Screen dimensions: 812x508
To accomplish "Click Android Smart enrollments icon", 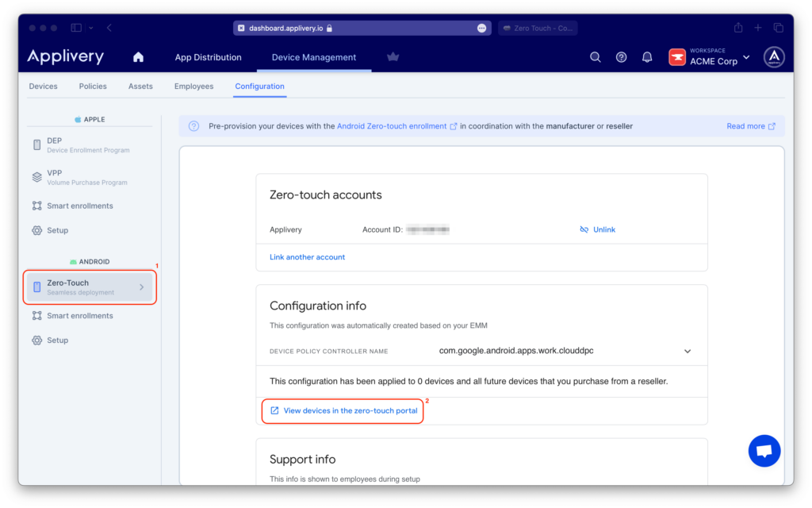I will (x=36, y=316).
